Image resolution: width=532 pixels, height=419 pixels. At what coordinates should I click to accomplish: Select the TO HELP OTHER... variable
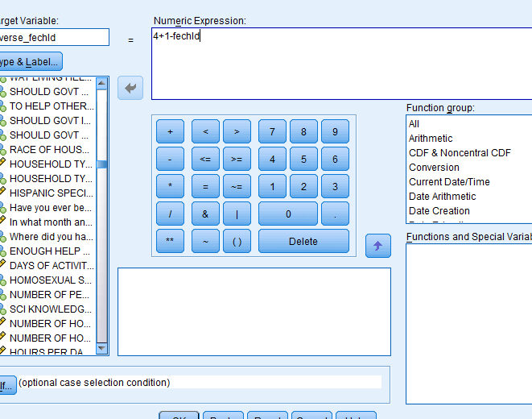point(47,106)
